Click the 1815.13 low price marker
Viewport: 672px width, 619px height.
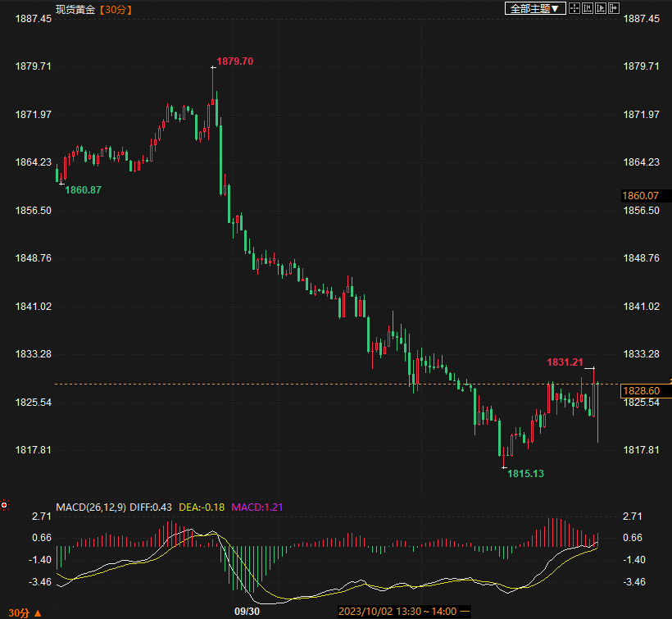coord(525,474)
